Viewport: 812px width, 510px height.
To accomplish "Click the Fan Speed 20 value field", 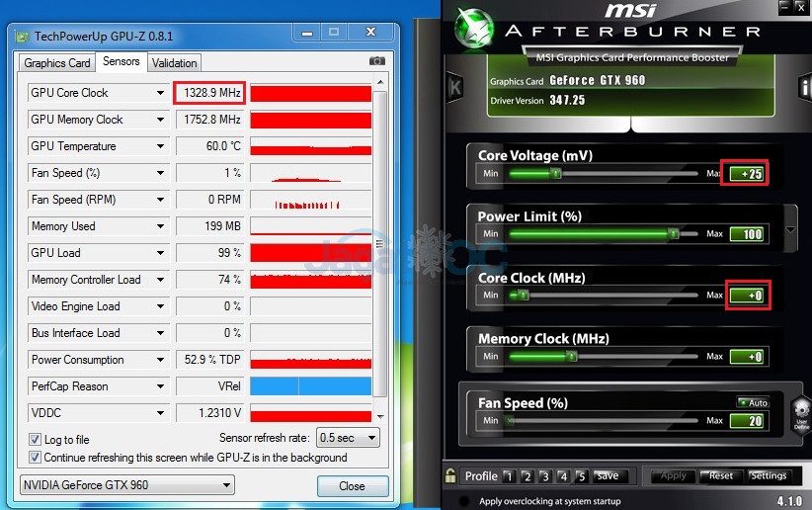I will coord(746,421).
